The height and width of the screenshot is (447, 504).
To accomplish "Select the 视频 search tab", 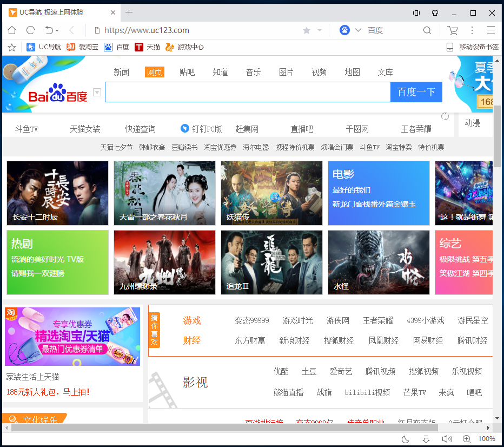I will click(x=319, y=72).
